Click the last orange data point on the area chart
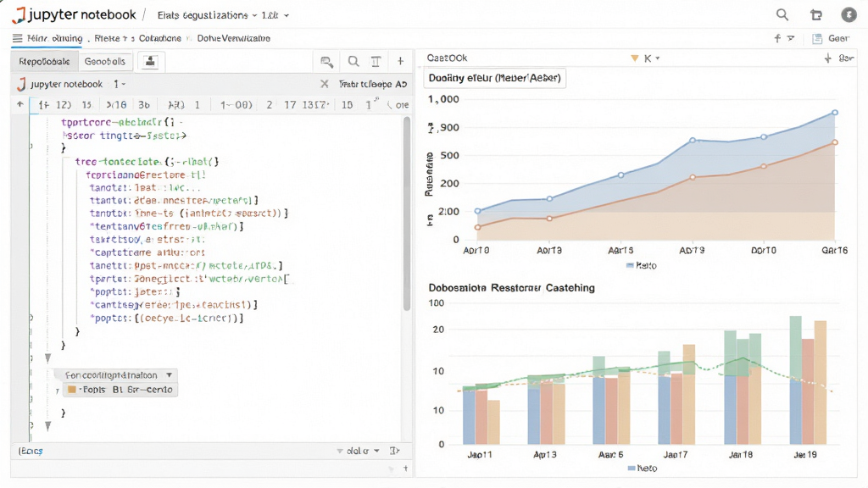The width and height of the screenshot is (868, 488). click(x=835, y=142)
